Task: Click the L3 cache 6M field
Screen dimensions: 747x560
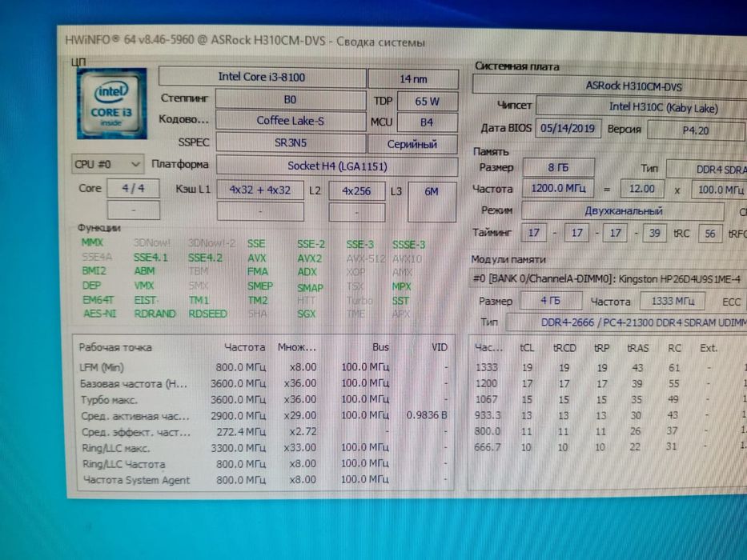Action: (x=432, y=202)
